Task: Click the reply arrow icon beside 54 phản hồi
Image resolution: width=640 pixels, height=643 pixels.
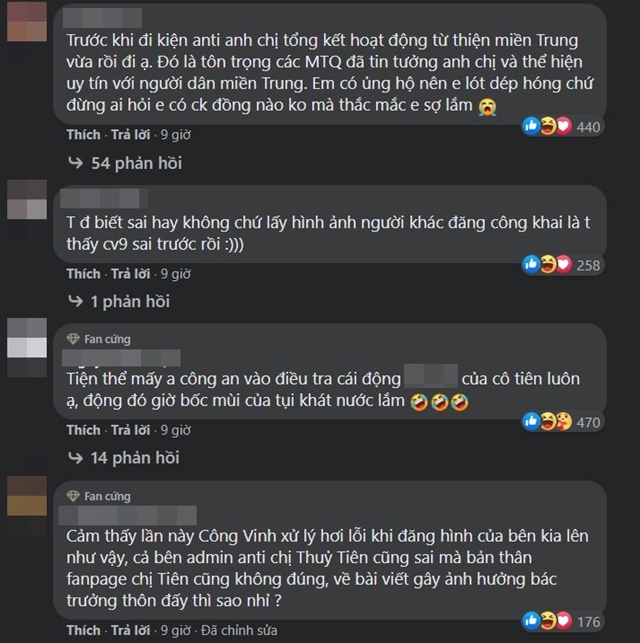Action: click(75, 163)
